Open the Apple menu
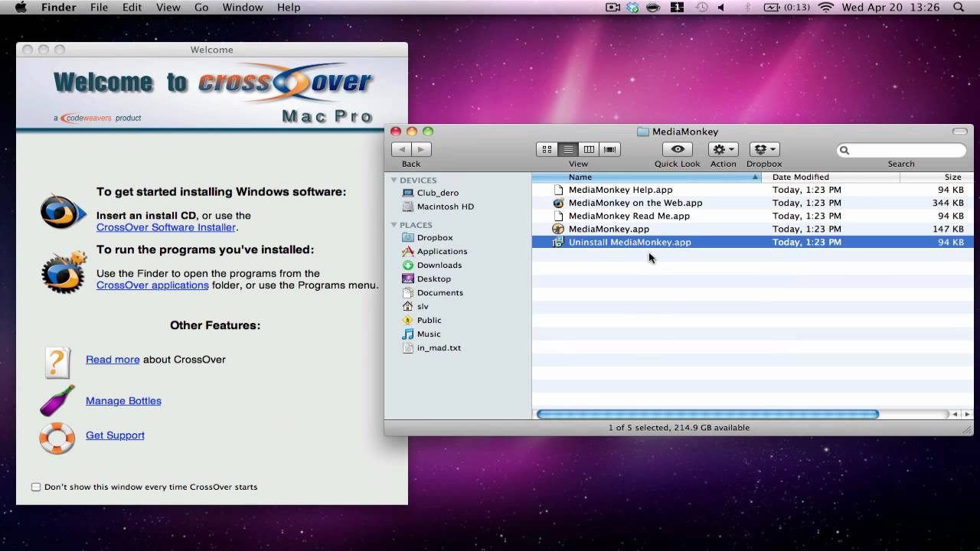980x551 pixels. tap(21, 7)
